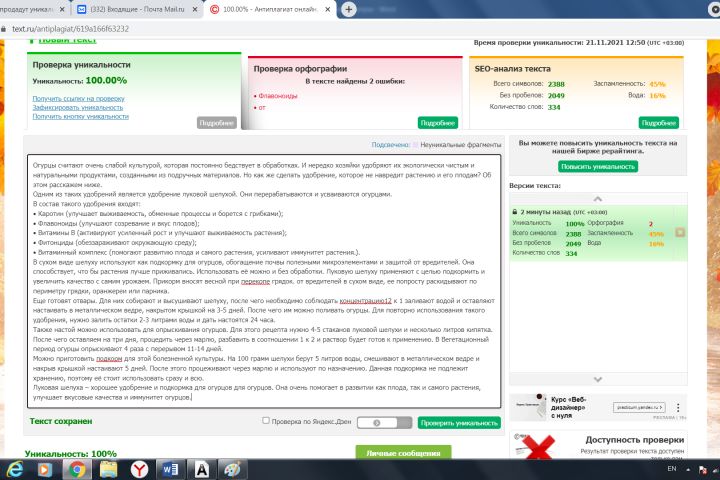Open Microsoft Word from the taskbar
Viewport: 720px width, 480px height.
[170, 469]
